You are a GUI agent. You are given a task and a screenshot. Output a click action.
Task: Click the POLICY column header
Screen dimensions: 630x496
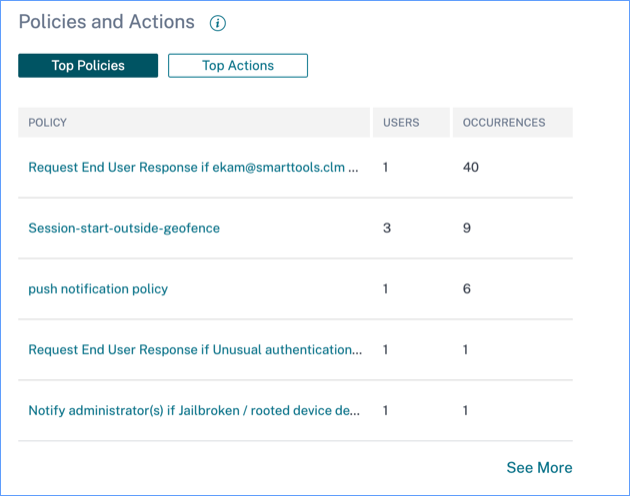tap(48, 123)
